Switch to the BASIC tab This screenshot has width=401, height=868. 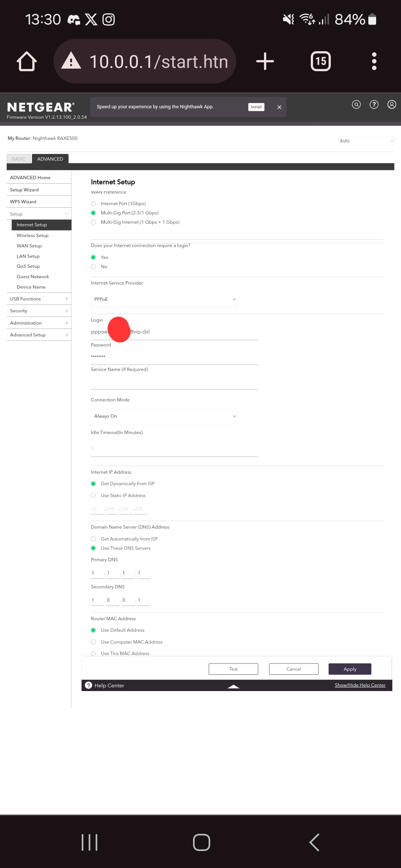point(19,159)
